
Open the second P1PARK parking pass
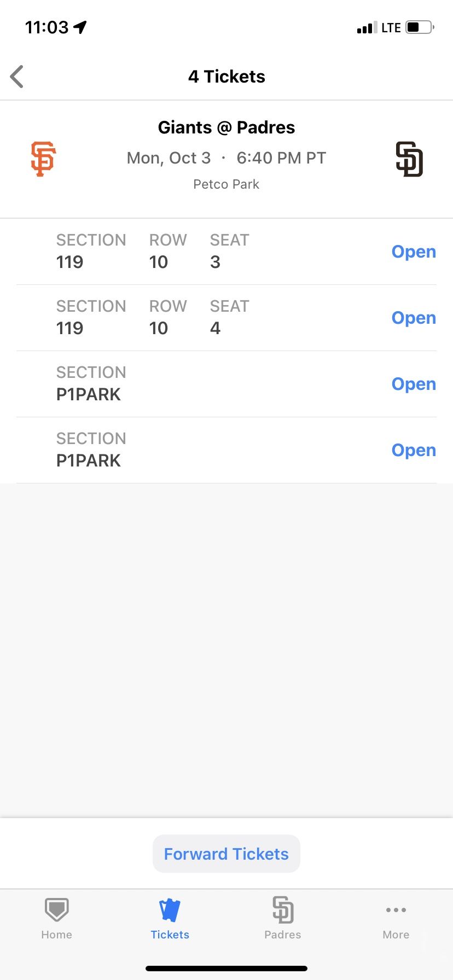click(x=414, y=450)
